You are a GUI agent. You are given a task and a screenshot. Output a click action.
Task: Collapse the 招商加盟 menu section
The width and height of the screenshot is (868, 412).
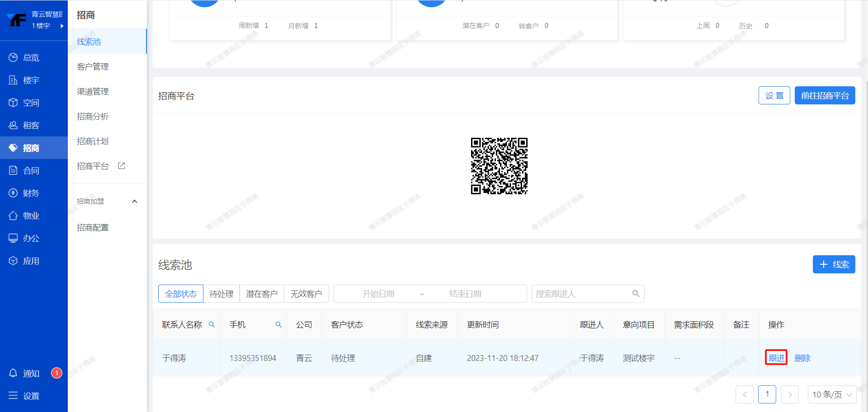click(134, 201)
